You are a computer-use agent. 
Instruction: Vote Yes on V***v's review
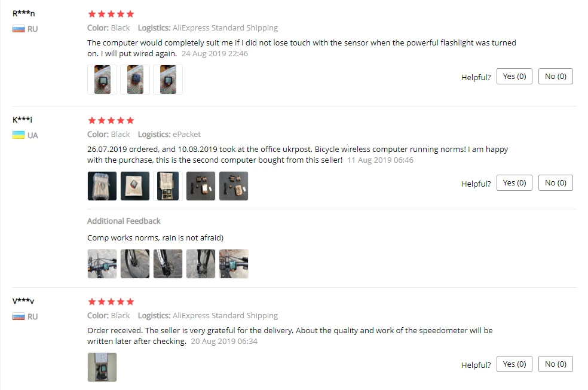(514, 364)
